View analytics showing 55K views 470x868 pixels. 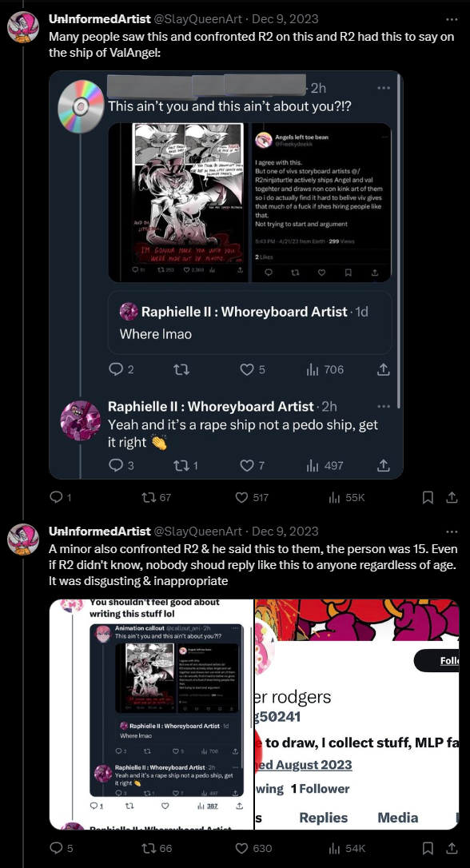coord(347,498)
